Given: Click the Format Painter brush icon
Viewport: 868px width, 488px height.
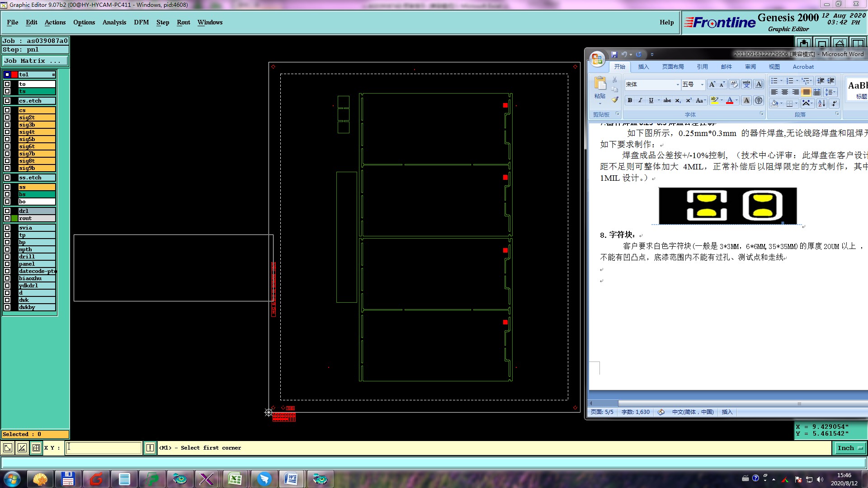Looking at the screenshot, I should coord(615,99).
